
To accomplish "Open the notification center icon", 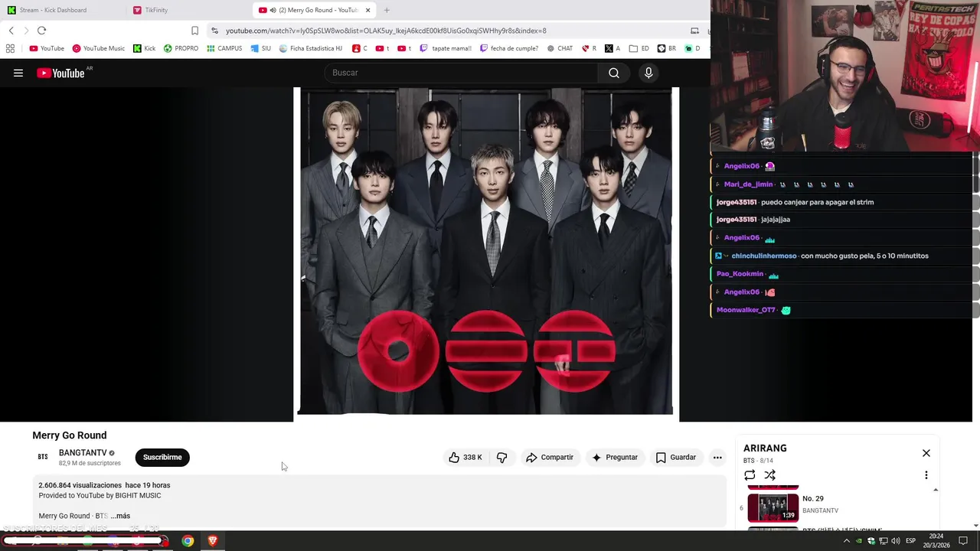I will (x=963, y=541).
